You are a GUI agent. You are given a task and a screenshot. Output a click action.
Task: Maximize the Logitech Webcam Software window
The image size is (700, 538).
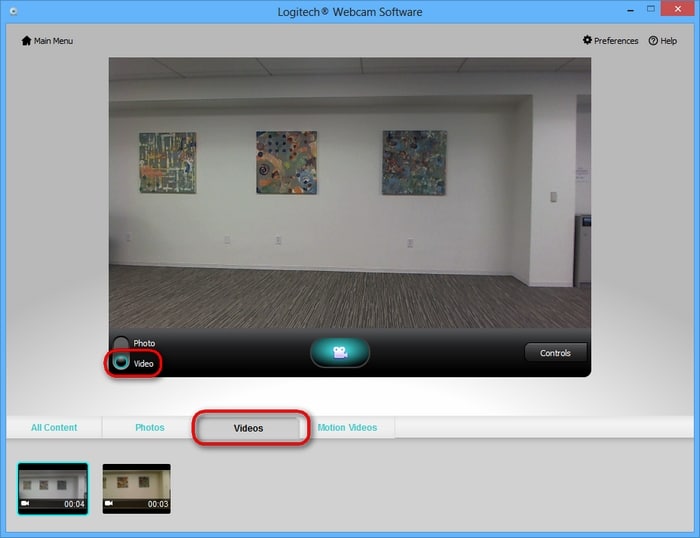tap(650, 9)
